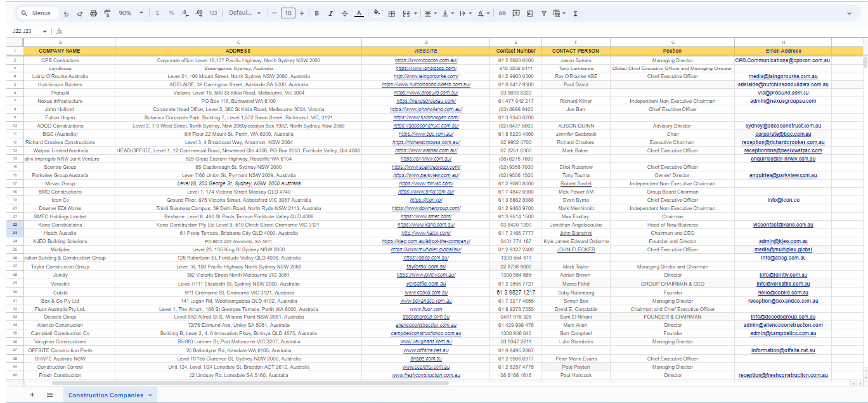Open the All sheets list icon
Screen dimensions: 868x403
coord(49,395)
